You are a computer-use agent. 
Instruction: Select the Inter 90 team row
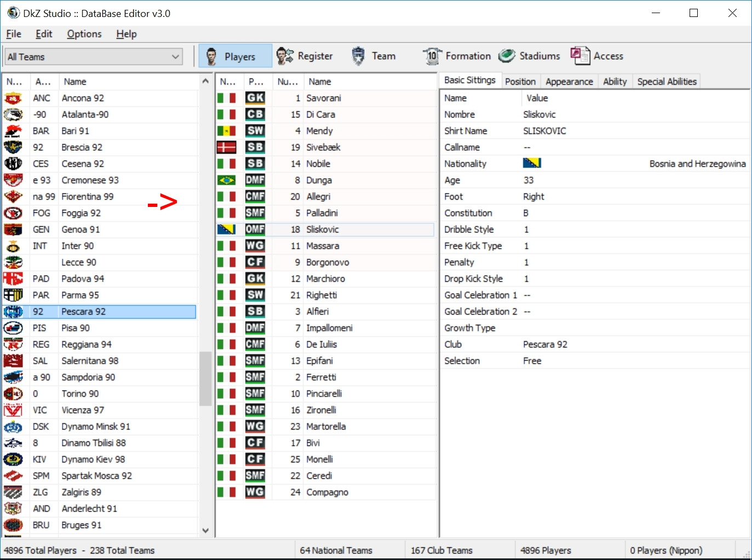pyautogui.click(x=100, y=246)
